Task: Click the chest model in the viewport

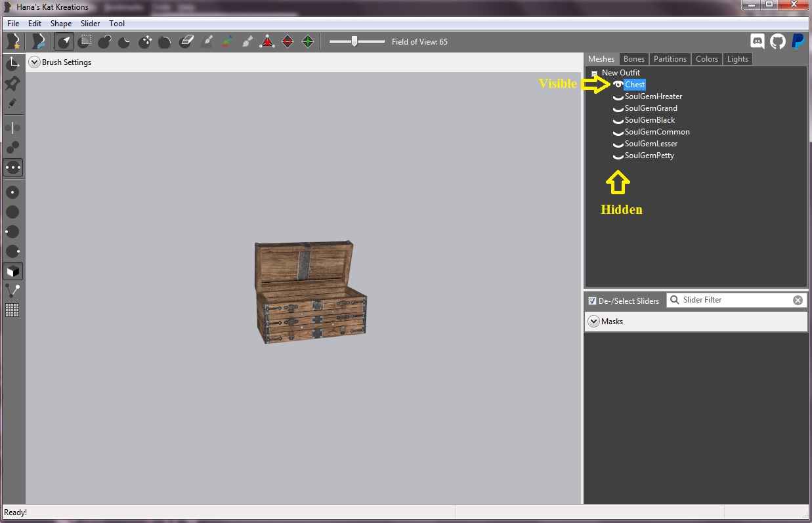Action: [310, 292]
